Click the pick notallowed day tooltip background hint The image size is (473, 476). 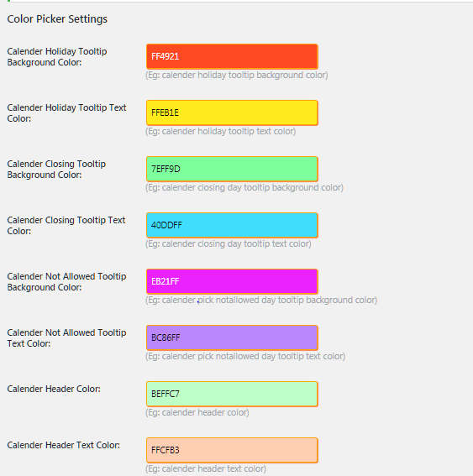[x=261, y=300]
